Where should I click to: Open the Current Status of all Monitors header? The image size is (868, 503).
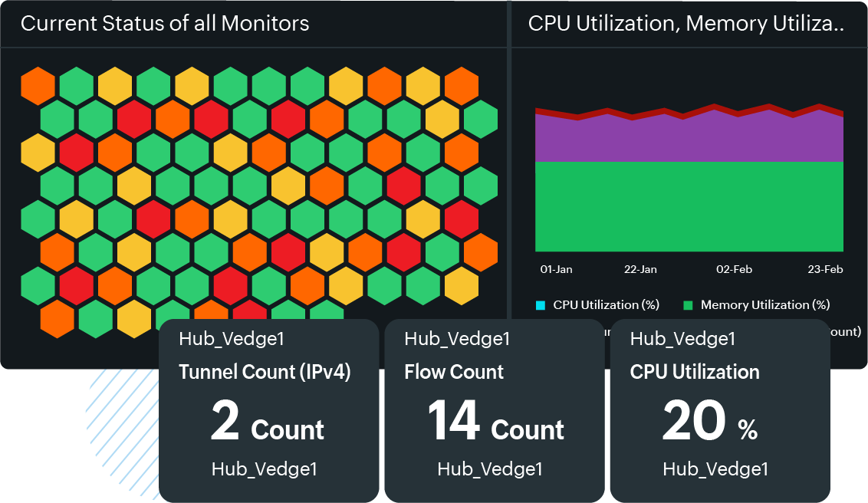[x=165, y=24]
